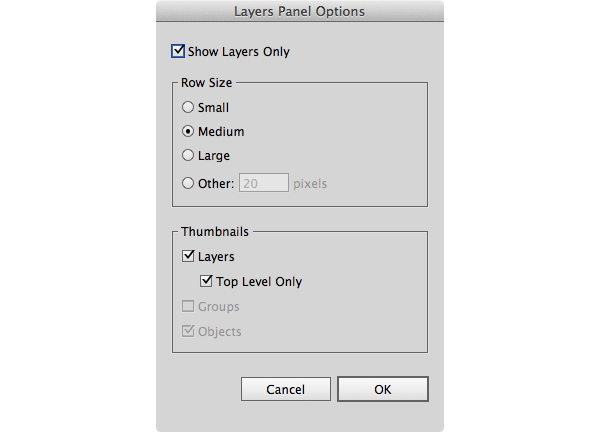
Task: Click the Layers Panel Options title bar
Action: coord(300,12)
